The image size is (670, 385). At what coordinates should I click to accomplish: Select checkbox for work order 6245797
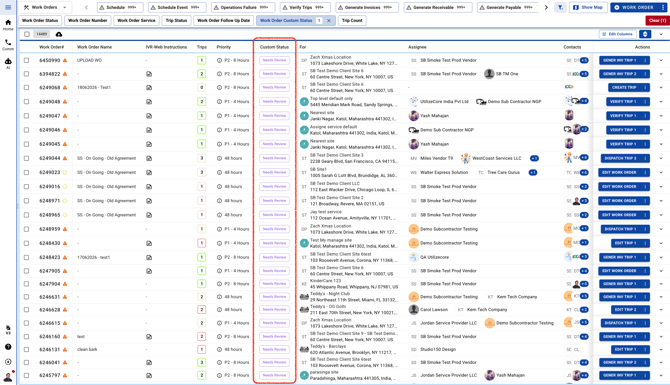(x=26, y=376)
